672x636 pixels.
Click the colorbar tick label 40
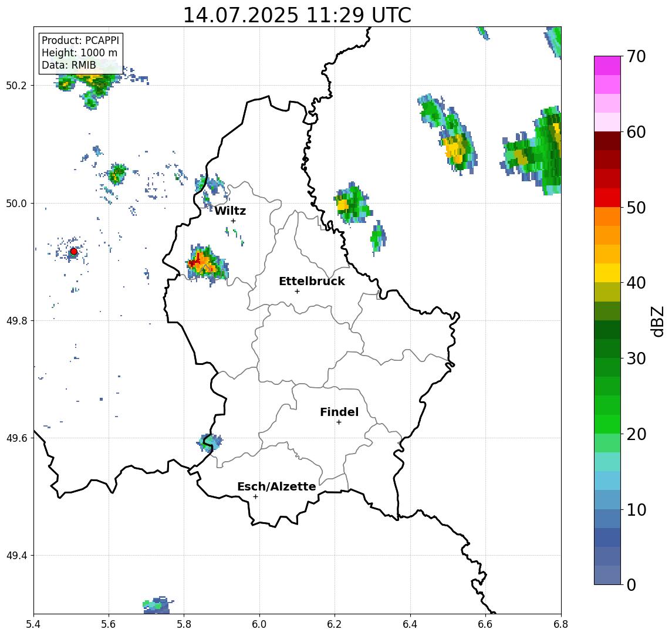636,283
